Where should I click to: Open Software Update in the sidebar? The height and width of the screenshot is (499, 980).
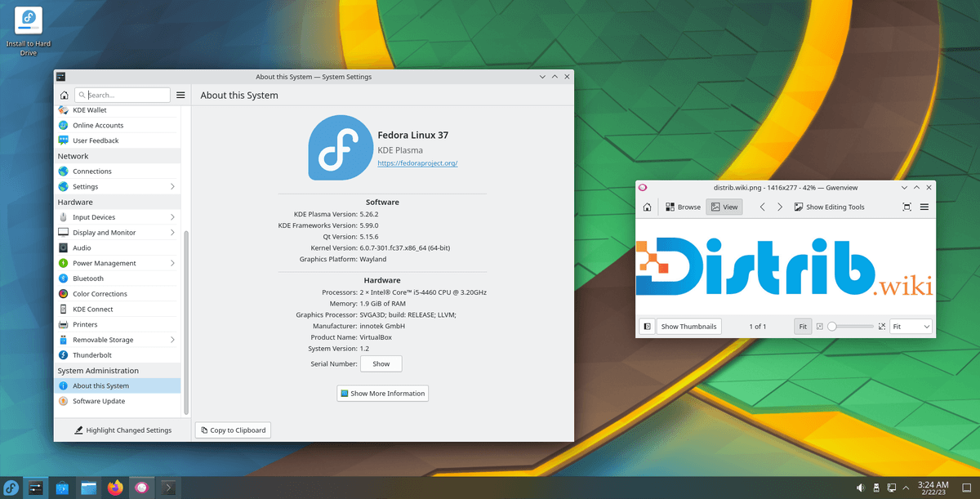click(118, 401)
